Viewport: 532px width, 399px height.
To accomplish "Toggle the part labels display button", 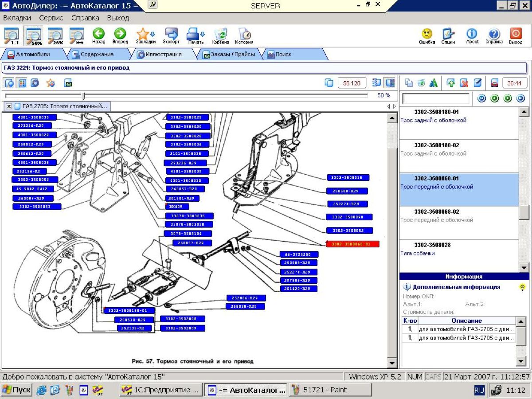I will coord(22,83).
